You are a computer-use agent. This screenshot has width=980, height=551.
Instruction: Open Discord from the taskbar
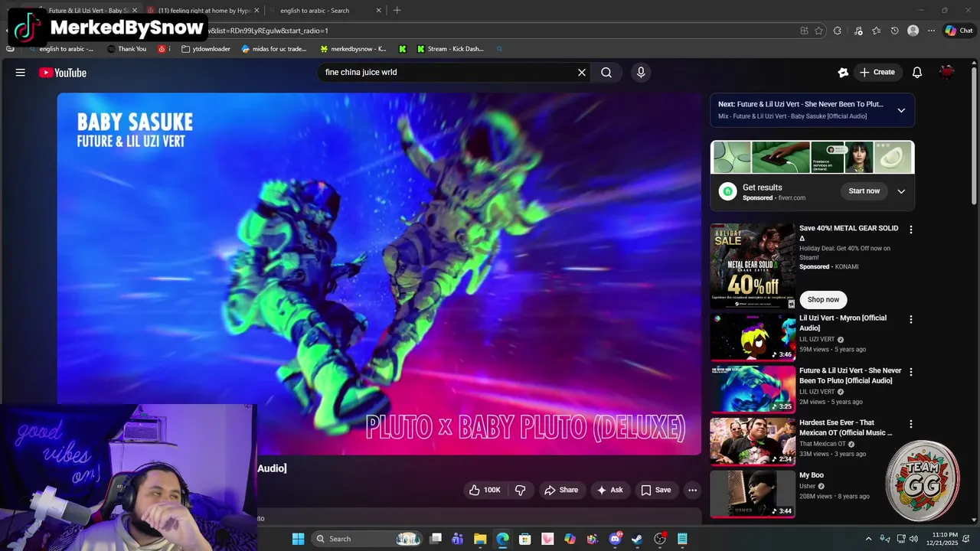coord(615,539)
